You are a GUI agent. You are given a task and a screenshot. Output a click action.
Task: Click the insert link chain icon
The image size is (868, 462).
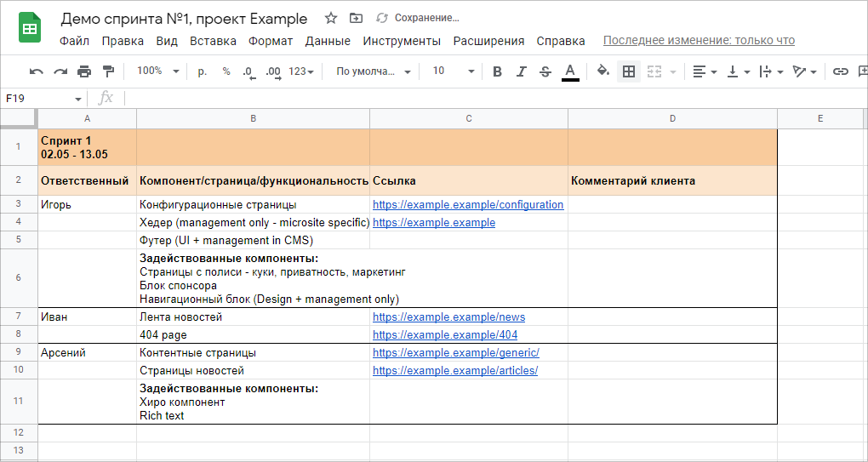[x=841, y=71]
